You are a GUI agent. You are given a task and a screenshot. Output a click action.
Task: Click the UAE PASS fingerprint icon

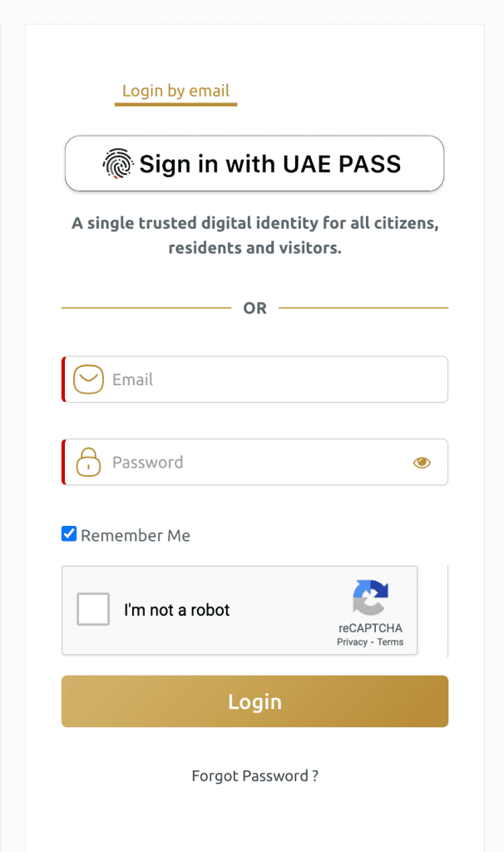[118, 164]
